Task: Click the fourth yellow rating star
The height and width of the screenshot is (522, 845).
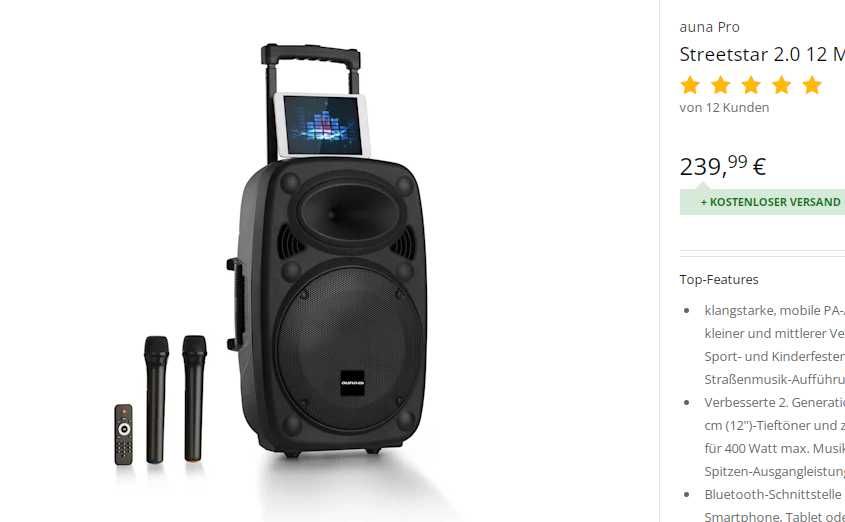Action: coord(781,85)
